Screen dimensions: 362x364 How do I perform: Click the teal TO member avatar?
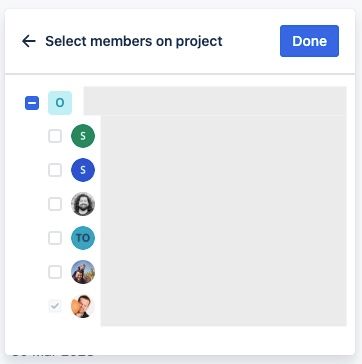83,238
